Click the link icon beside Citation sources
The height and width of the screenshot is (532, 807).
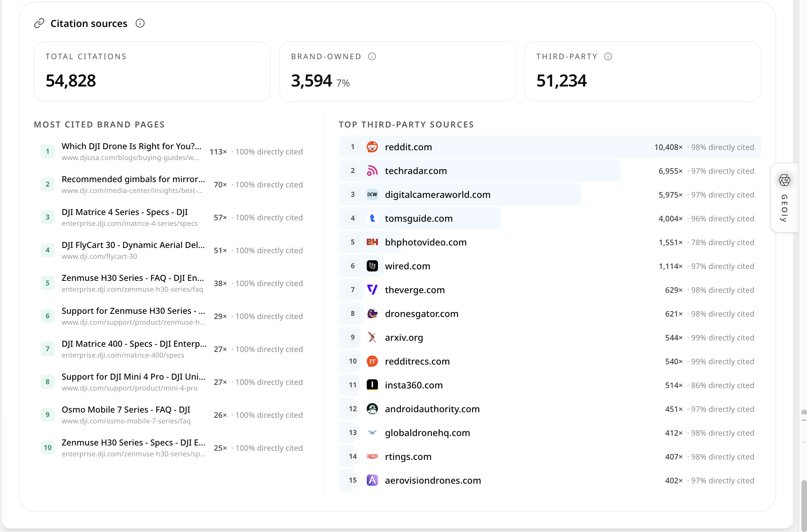coord(39,23)
